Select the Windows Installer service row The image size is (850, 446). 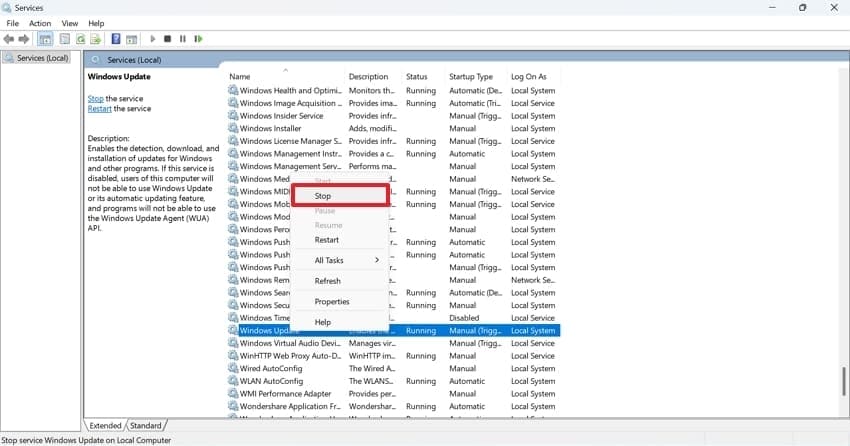[394, 128]
